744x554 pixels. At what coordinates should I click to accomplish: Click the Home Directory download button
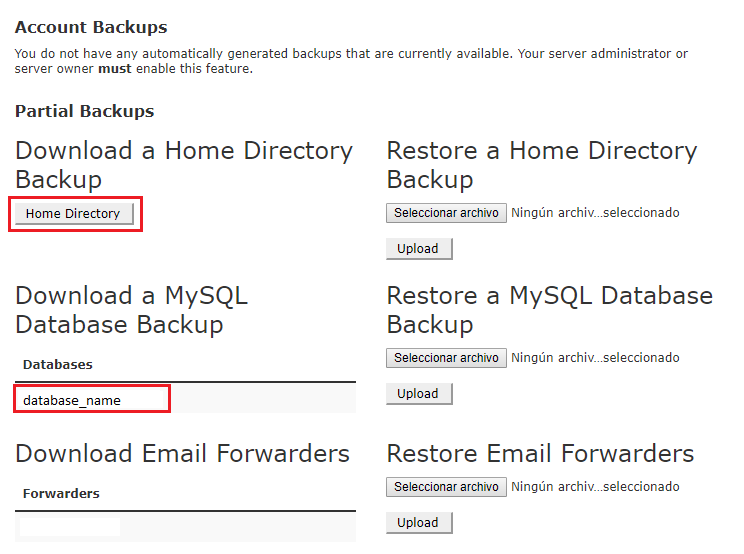tap(73, 213)
